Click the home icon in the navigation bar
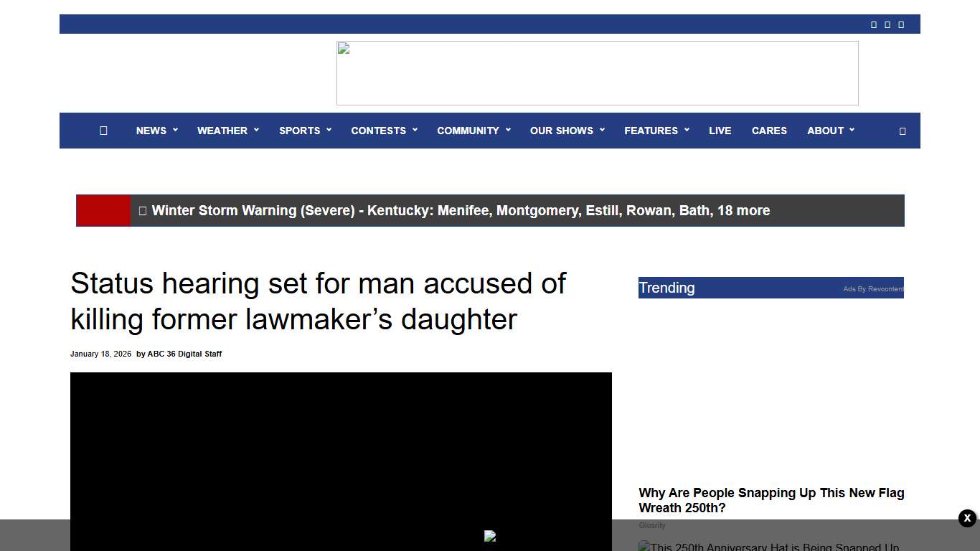This screenshot has height=551, width=980. (103, 131)
